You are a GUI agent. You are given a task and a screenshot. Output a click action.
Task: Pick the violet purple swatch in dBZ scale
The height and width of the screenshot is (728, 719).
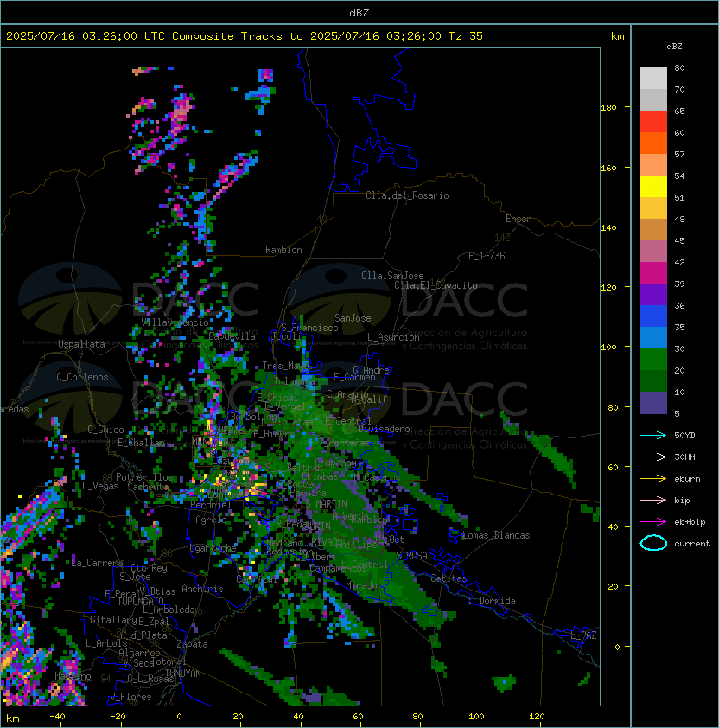[653, 294]
